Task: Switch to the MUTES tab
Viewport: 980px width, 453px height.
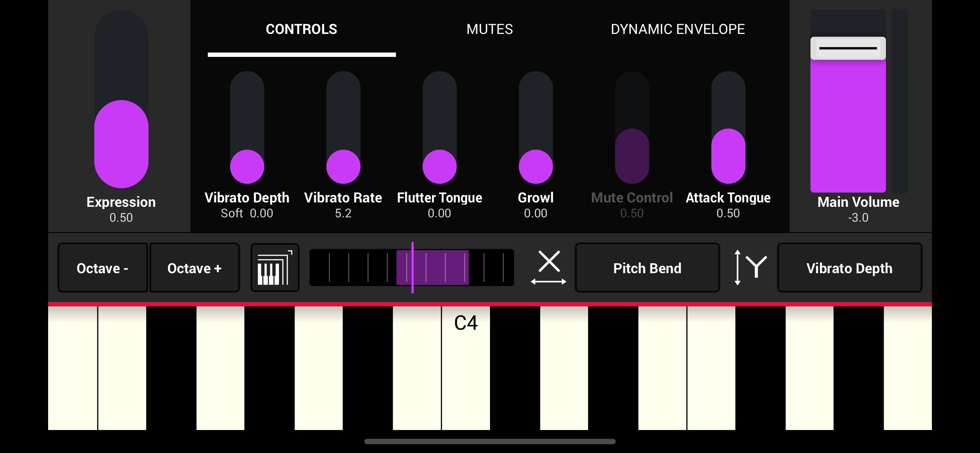Action: click(490, 29)
